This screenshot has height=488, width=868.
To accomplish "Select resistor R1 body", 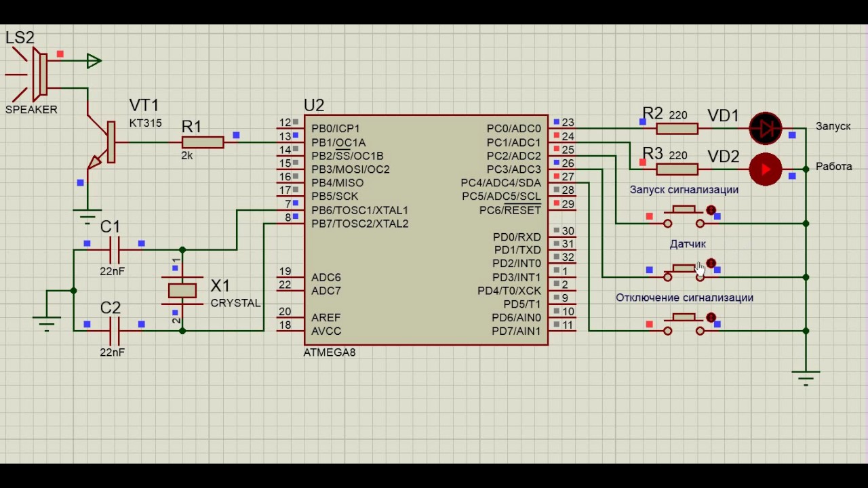I will pos(202,142).
